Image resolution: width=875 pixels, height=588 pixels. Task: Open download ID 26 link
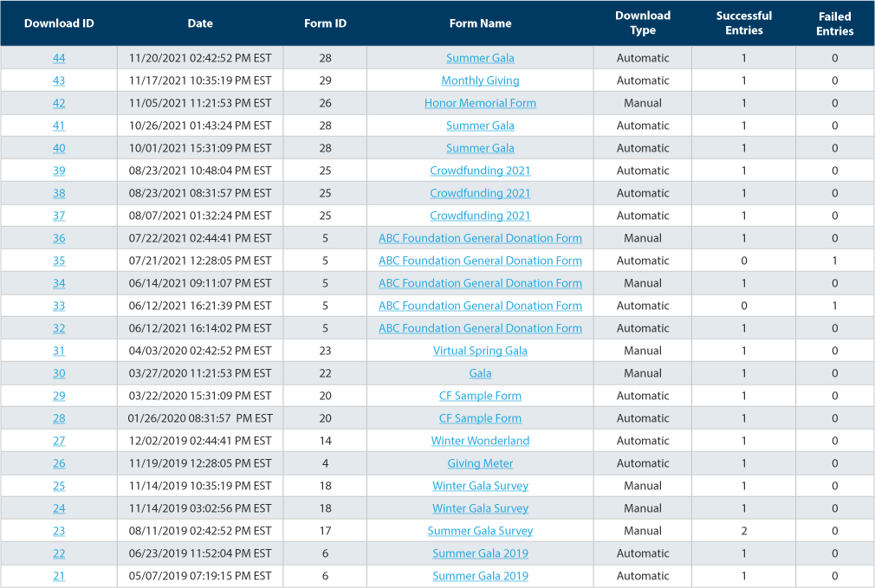59,463
